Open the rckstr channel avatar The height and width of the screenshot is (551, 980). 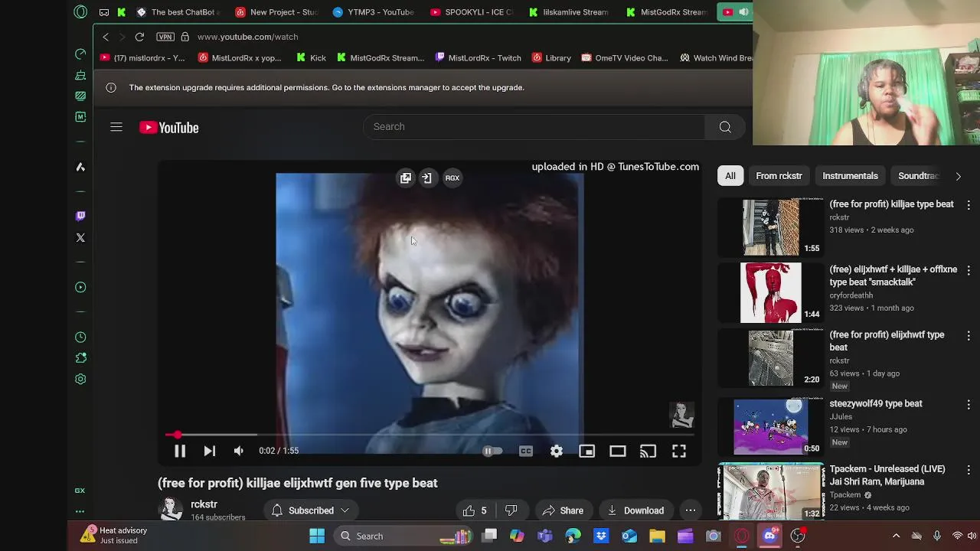click(171, 510)
